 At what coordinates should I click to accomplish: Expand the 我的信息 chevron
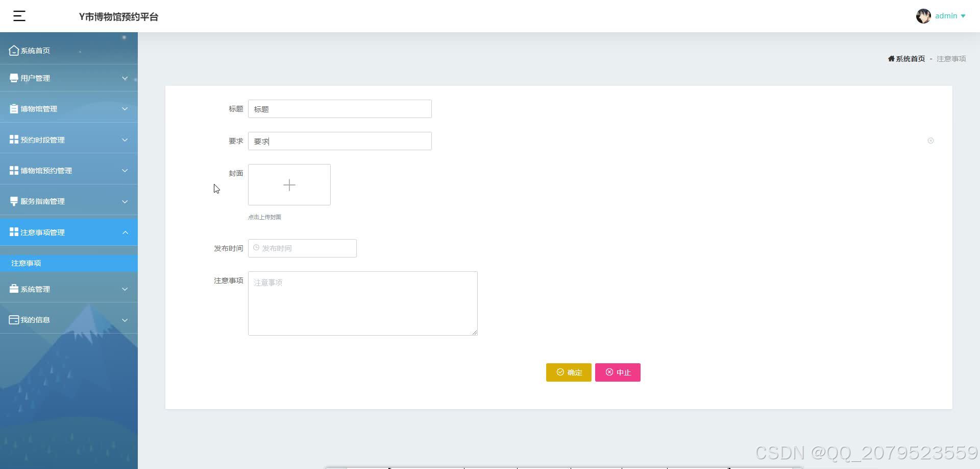(125, 320)
